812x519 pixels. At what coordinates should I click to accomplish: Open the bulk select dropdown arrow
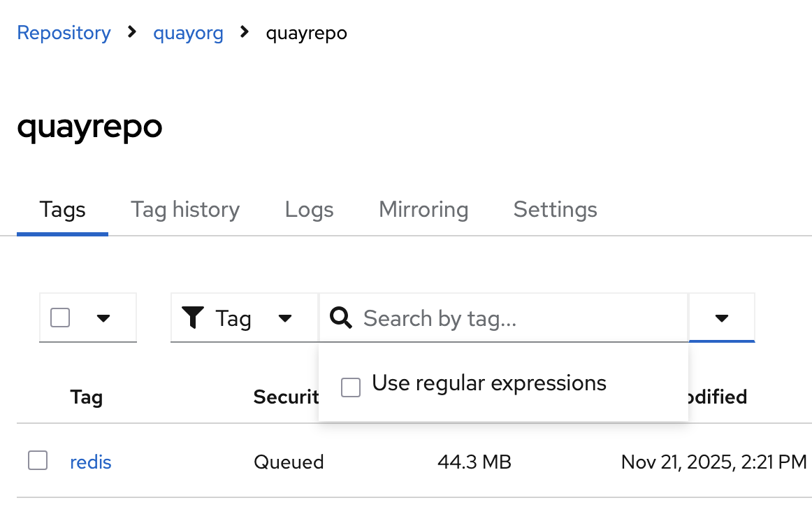[103, 318]
